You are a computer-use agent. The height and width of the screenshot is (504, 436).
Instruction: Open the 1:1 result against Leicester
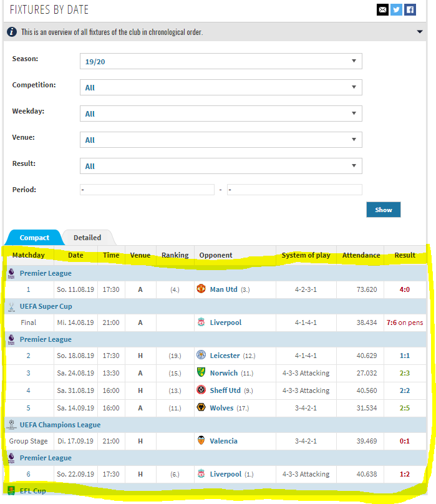click(404, 356)
